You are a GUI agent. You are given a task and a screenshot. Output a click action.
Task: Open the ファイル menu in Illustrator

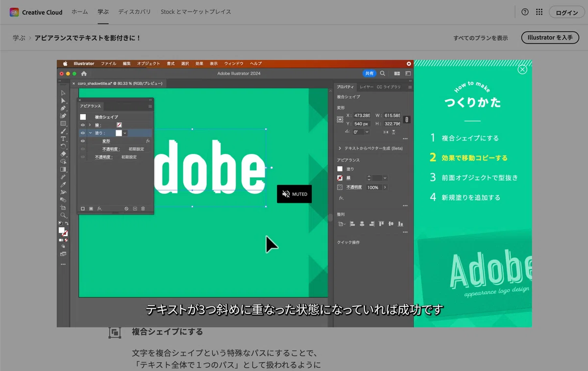(108, 64)
